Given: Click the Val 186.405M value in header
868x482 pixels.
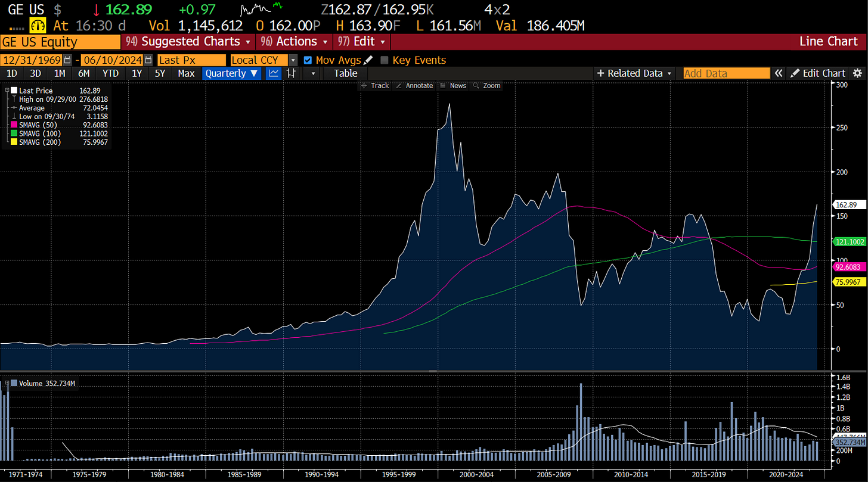Looking at the screenshot, I should (556, 26).
